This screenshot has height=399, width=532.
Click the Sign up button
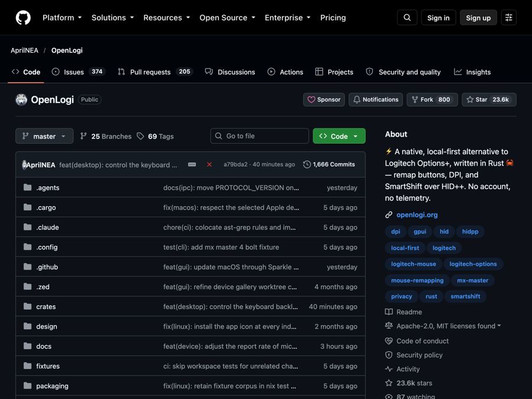tap(478, 18)
